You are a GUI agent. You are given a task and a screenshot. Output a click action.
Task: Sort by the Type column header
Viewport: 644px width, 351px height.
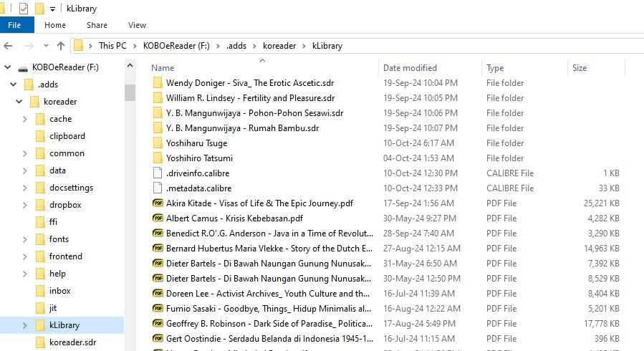[495, 68]
